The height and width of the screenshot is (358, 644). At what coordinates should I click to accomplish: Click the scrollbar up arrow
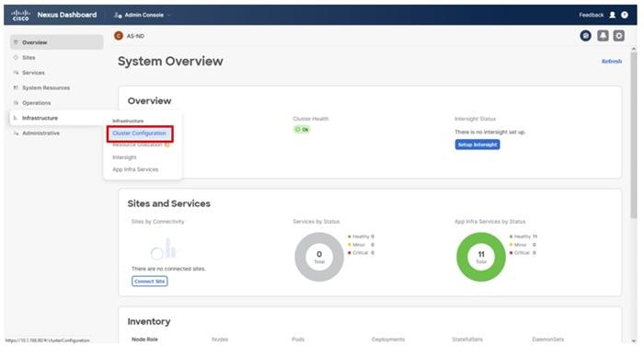tap(633, 49)
